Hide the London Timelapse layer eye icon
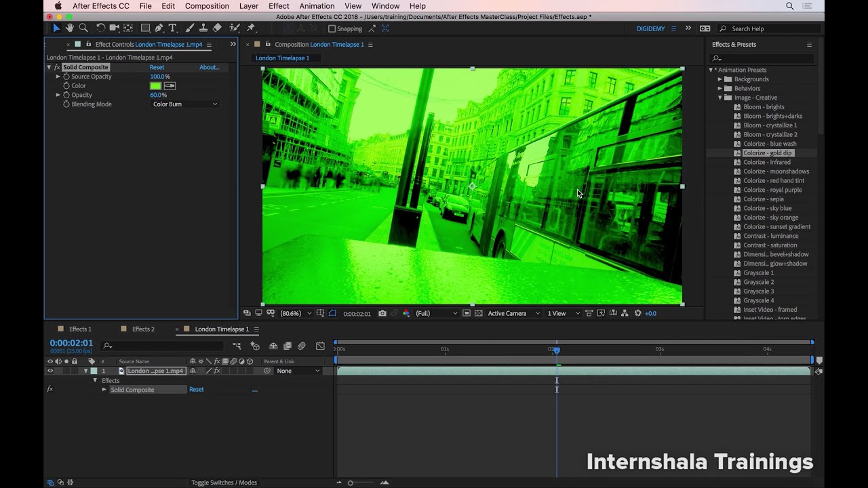This screenshot has width=868, height=488. 50,371
